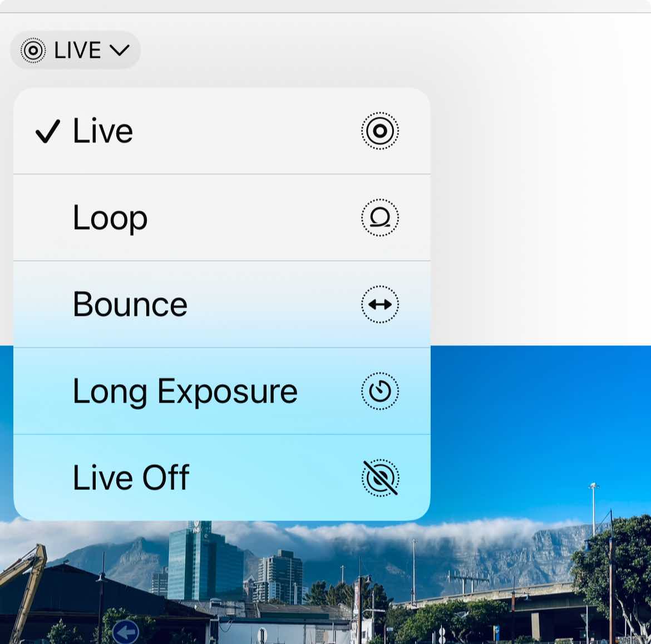Image resolution: width=651 pixels, height=644 pixels.
Task: Apply the Long Exposure effect
Action: [221, 391]
